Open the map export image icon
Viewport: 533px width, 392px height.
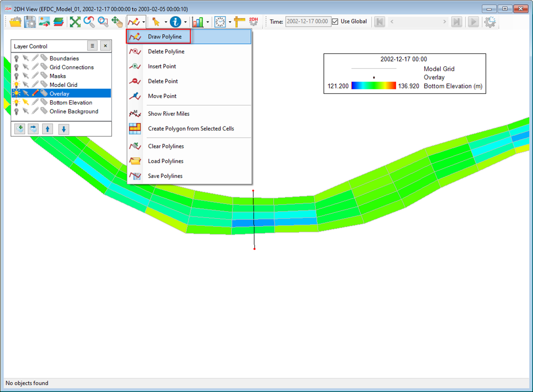pyautogui.click(x=44, y=22)
